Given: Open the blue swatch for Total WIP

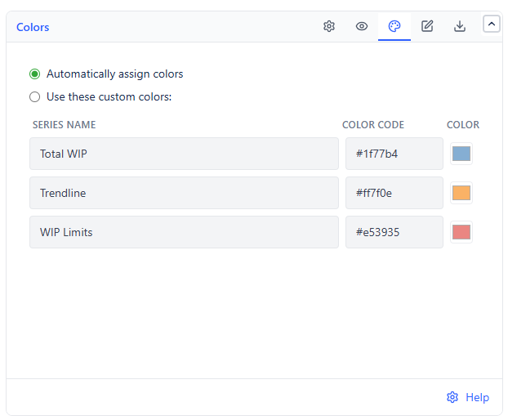Looking at the screenshot, I should (x=461, y=154).
